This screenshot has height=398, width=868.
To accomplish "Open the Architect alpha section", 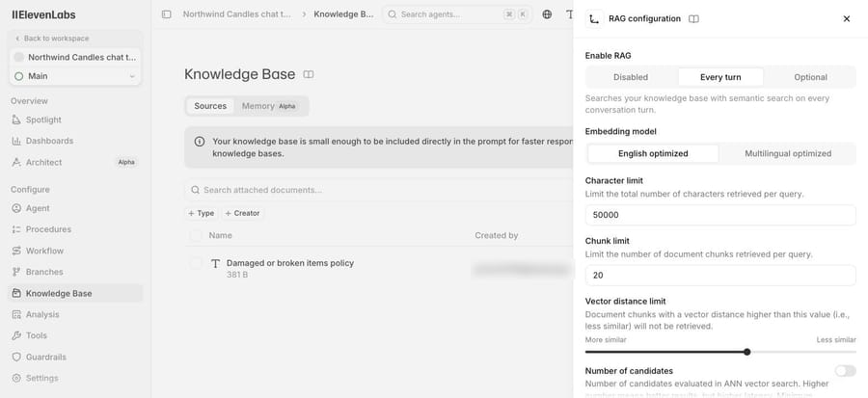I will tap(75, 163).
